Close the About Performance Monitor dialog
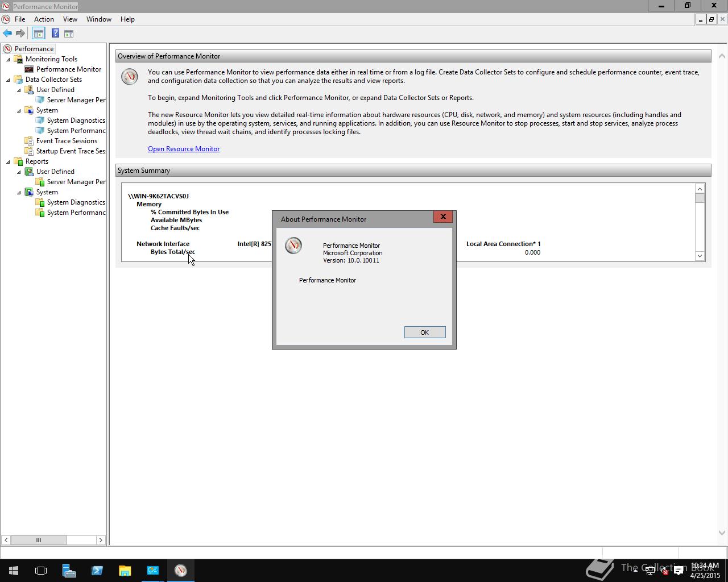 click(x=443, y=217)
